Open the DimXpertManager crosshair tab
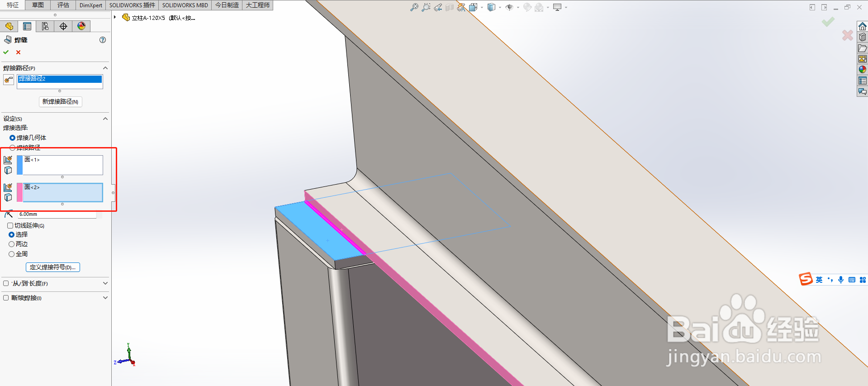Screen dimensions: 868x386 tap(63, 26)
